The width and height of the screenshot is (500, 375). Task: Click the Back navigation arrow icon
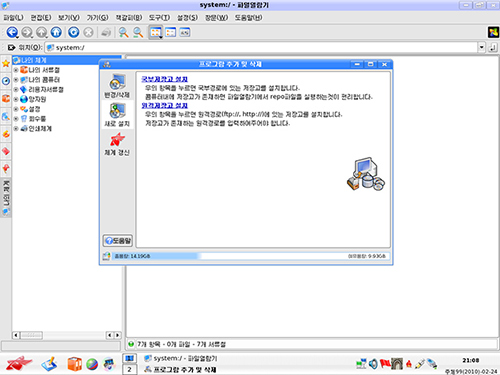point(12,32)
